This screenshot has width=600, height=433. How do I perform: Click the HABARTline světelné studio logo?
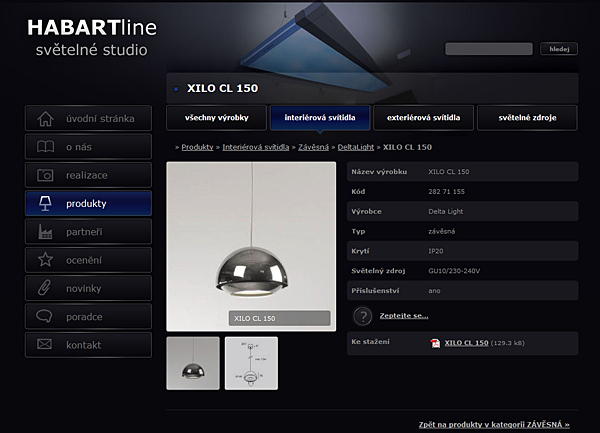(92, 38)
